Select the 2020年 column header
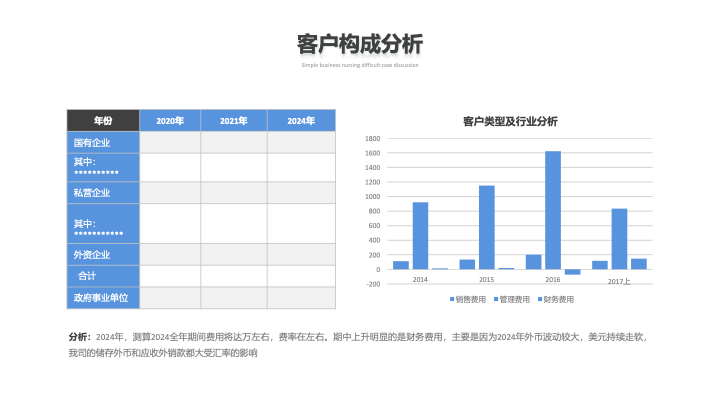This screenshot has height=405, width=720. (x=170, y=120)
